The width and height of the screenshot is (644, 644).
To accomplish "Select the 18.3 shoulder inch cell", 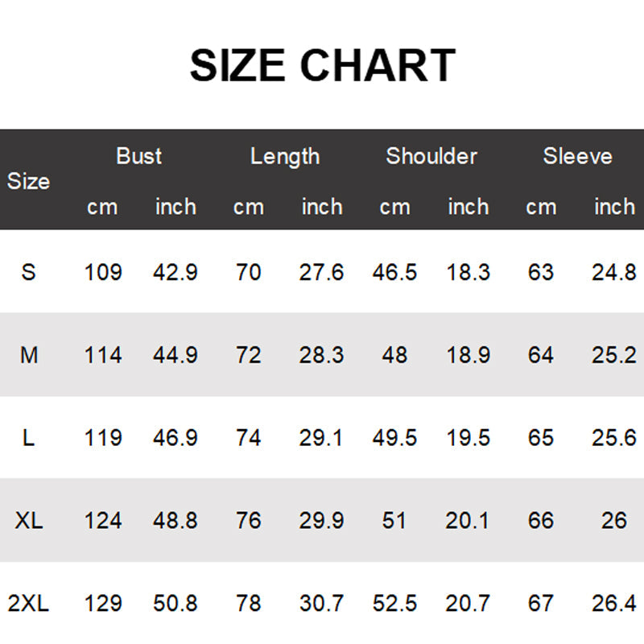I will [468, 272].
